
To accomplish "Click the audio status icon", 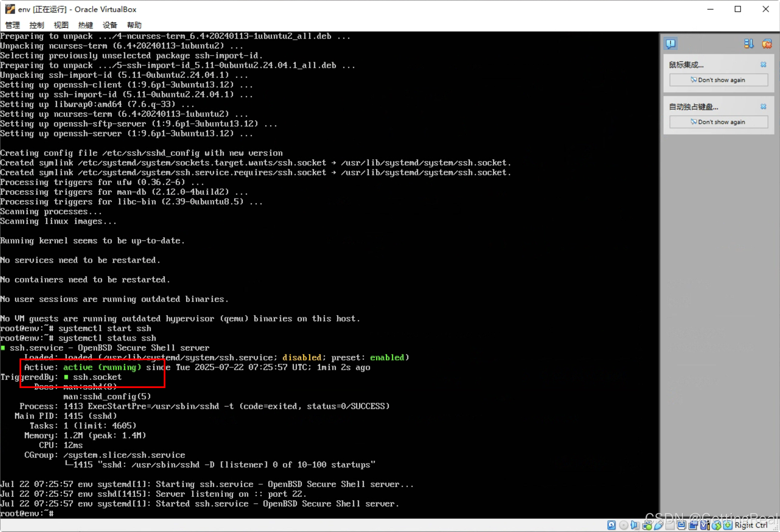I will 635,525.
